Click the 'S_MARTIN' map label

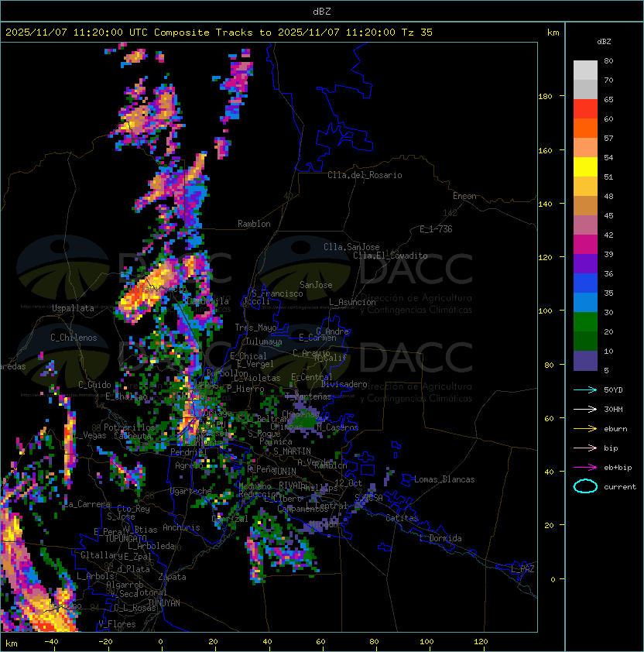pos(292,451)
